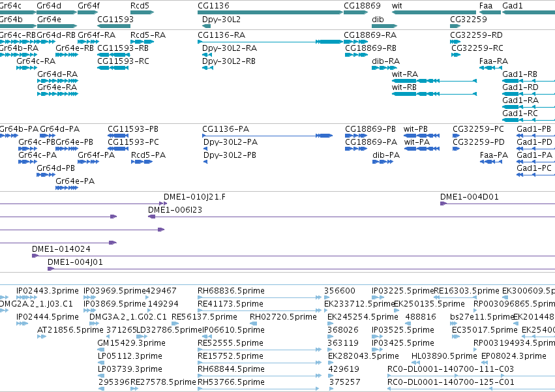The width and height of the screenshot is (555, 392).
Task: Select the Gr64e-PA protein label
Action: click(x=75, y=181)
